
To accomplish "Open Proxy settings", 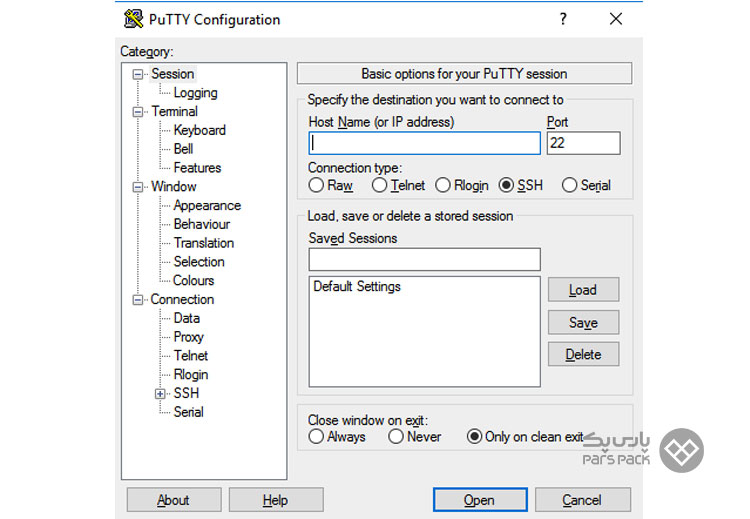I will (188, 337).
